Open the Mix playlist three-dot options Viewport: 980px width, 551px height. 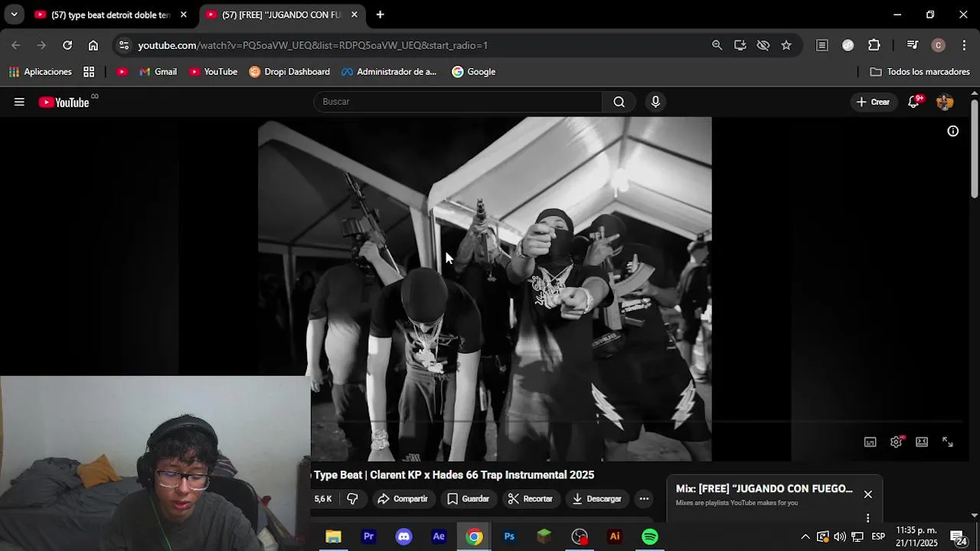click(x=867, y=518)
